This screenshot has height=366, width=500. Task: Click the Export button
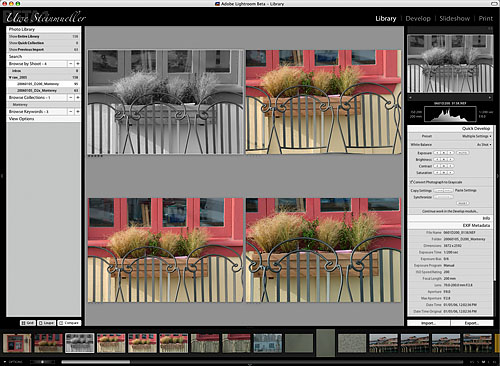[472, 323]
